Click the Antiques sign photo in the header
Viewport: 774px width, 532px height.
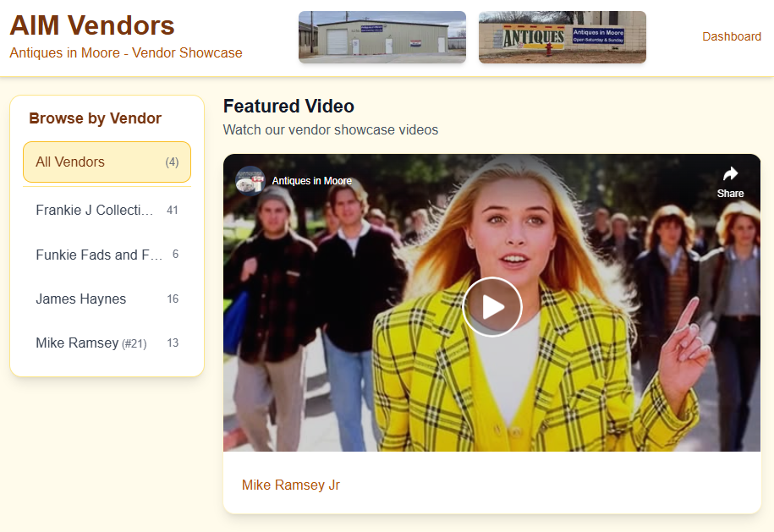click(562, 36)
